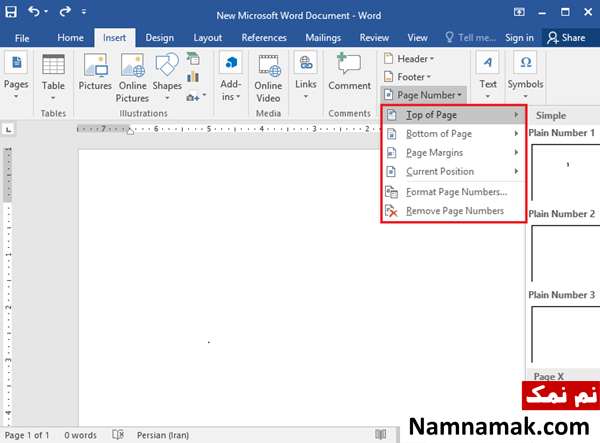Viewport: 600px width, 443px height.
Task: Click the Online Video icon
Action: (x=269, y=65)
